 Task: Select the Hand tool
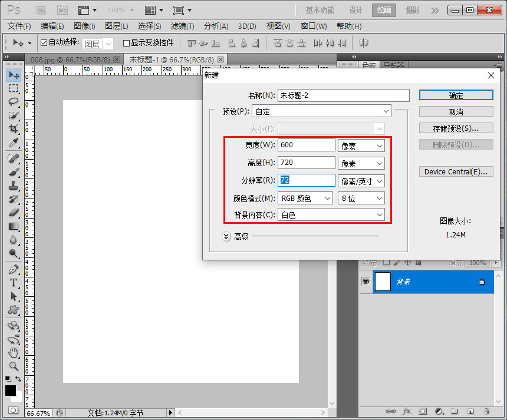14,353
